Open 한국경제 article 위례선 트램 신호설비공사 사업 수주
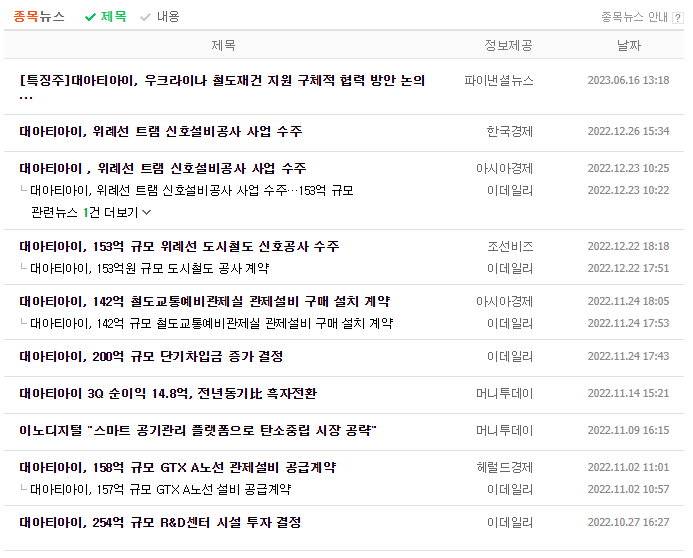Viewport: 693px width, 558px height. [161, 131]
